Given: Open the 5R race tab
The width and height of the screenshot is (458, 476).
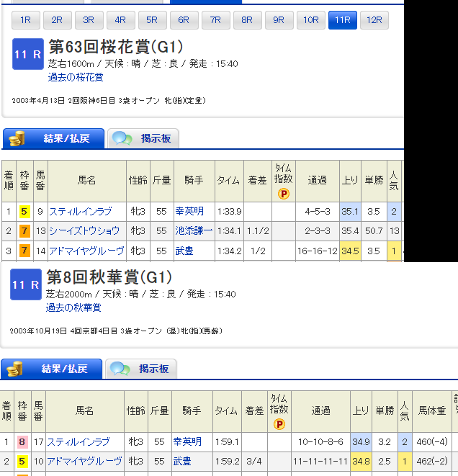Looking at the screenshot, I should pos(152,20).
